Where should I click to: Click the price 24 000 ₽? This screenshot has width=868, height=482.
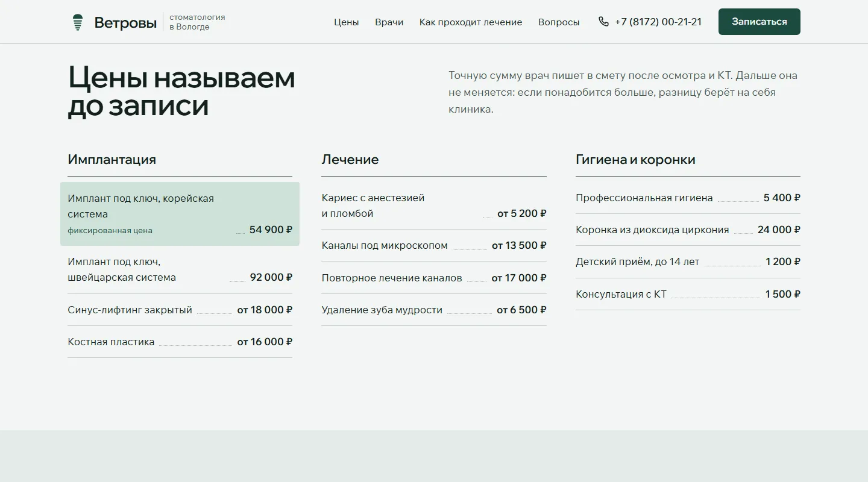pyautogui.click(x=779, y=230)
